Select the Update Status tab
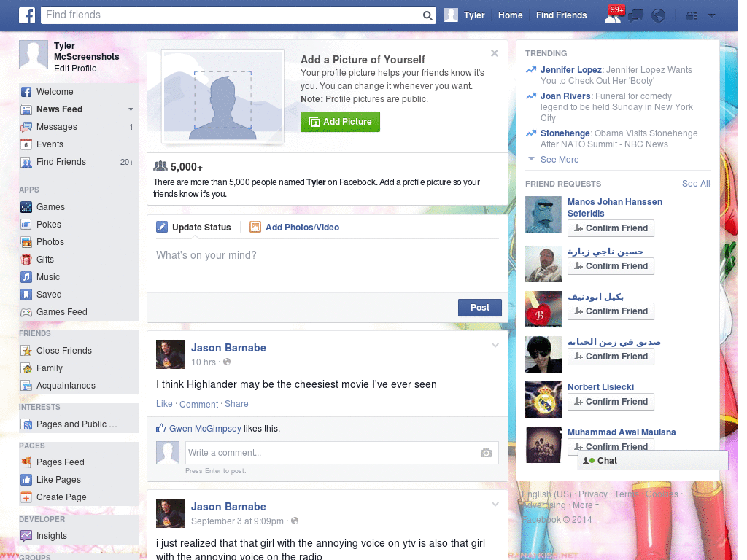This screenshot has width=747, height=560. (194, 227)
